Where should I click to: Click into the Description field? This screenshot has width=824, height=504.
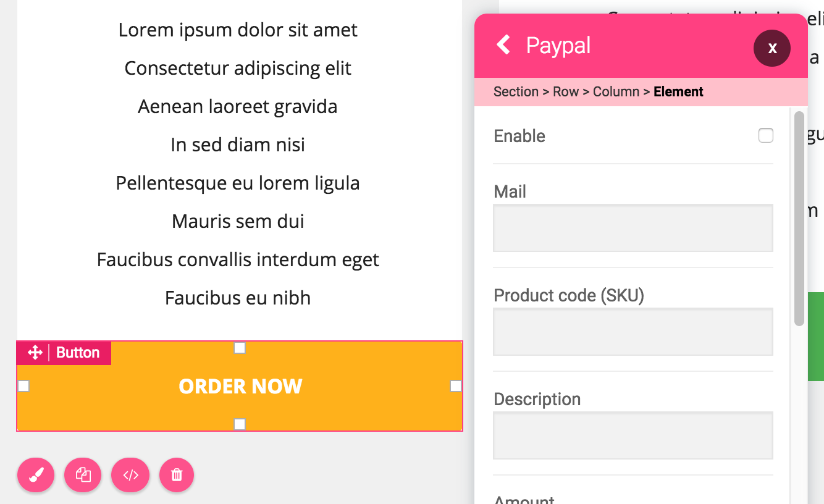tap(633, 435)
